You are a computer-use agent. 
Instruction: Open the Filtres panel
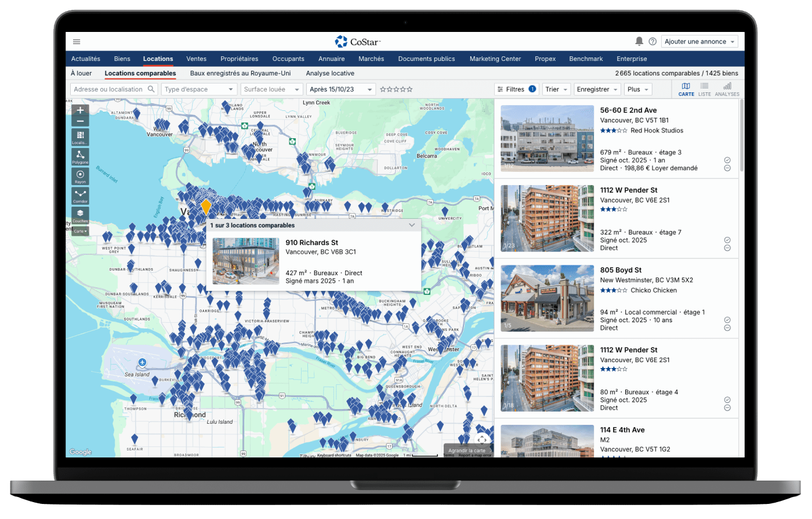click(516, 89)
